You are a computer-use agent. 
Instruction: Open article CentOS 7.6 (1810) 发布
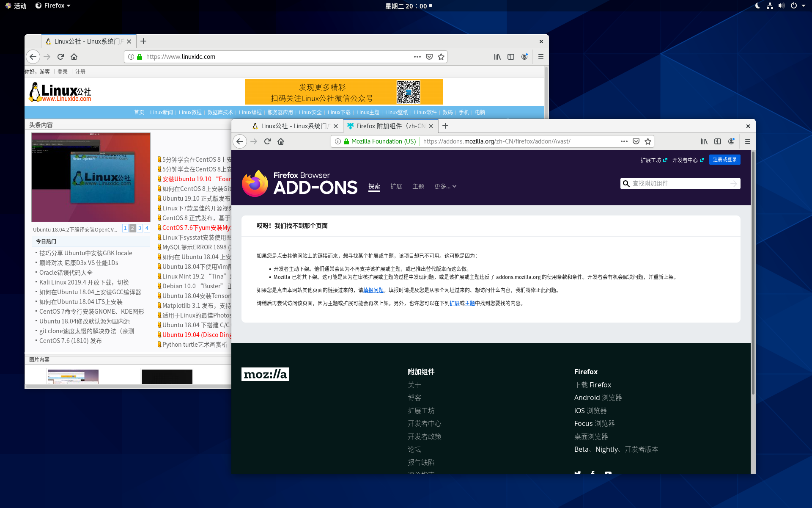click(x=71, y=341)
